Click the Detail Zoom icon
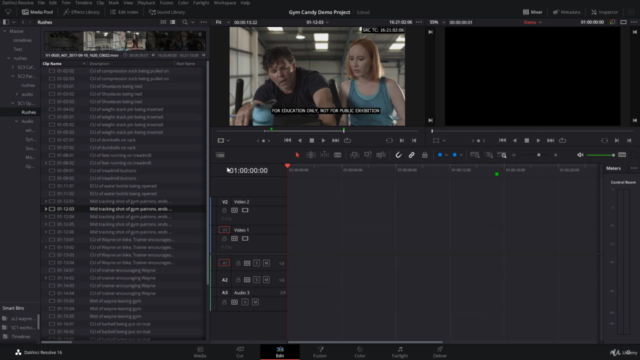Viewport: 640px width, 360px height. click(x=489, y=155)
